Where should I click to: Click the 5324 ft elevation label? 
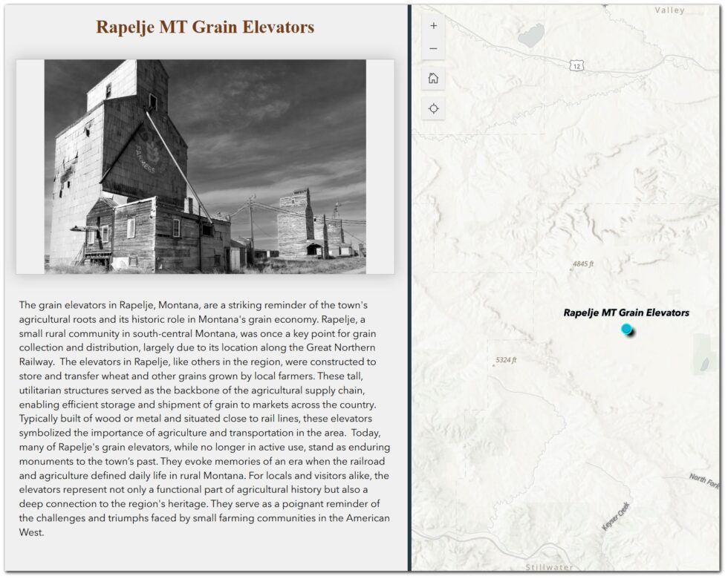tap(505, 361)
